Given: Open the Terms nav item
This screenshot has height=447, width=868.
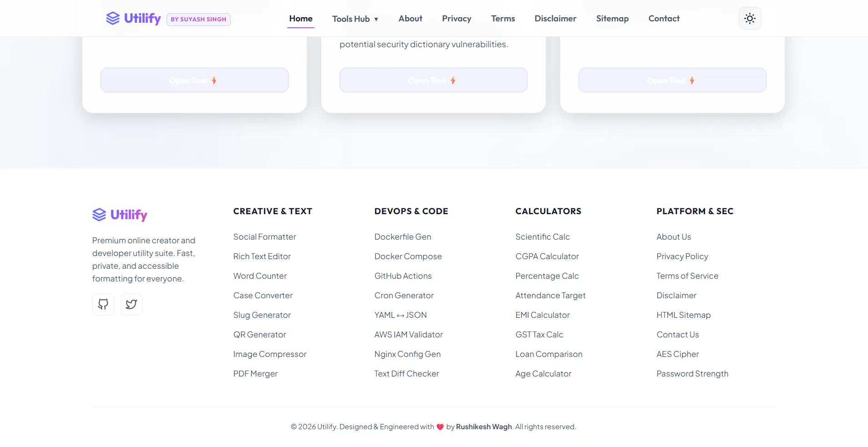Looking at the screenshot, I should pos(503,19).
